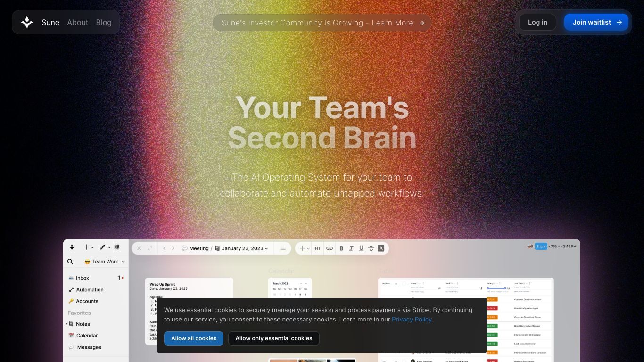
Task: Toggle underline formatting
Action: tap(361, 248)
